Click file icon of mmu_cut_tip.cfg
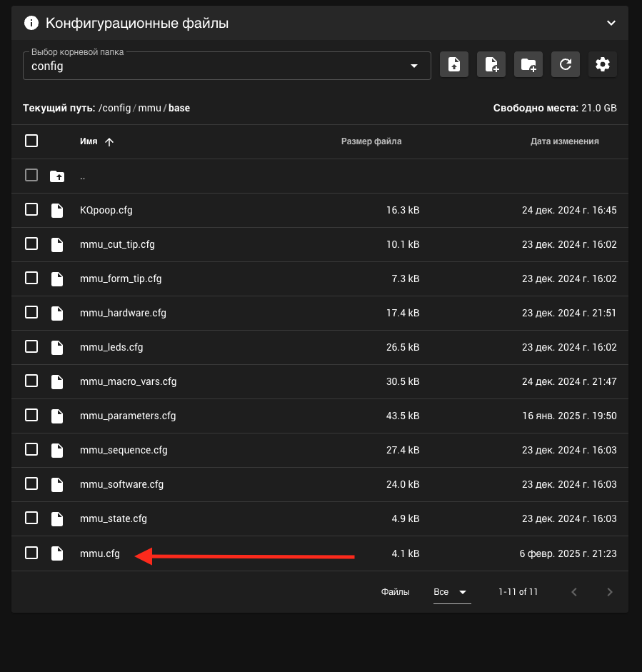 tap(57, 245)
